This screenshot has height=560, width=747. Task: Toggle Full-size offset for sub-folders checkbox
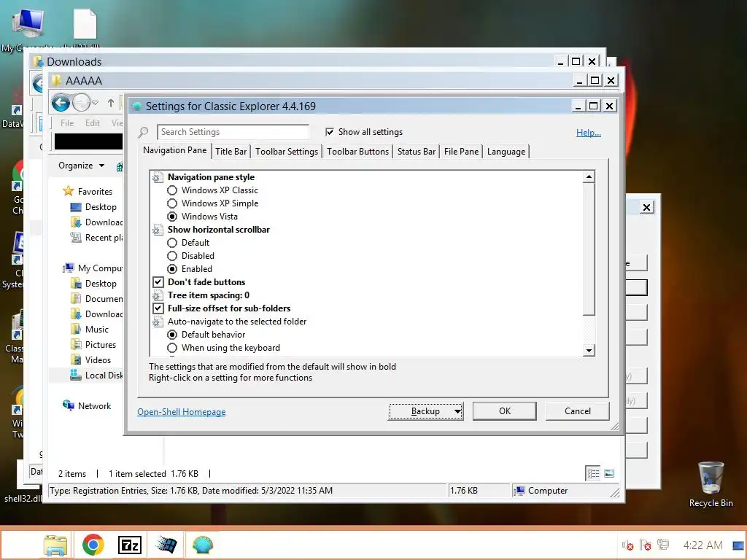pos(158,308)
